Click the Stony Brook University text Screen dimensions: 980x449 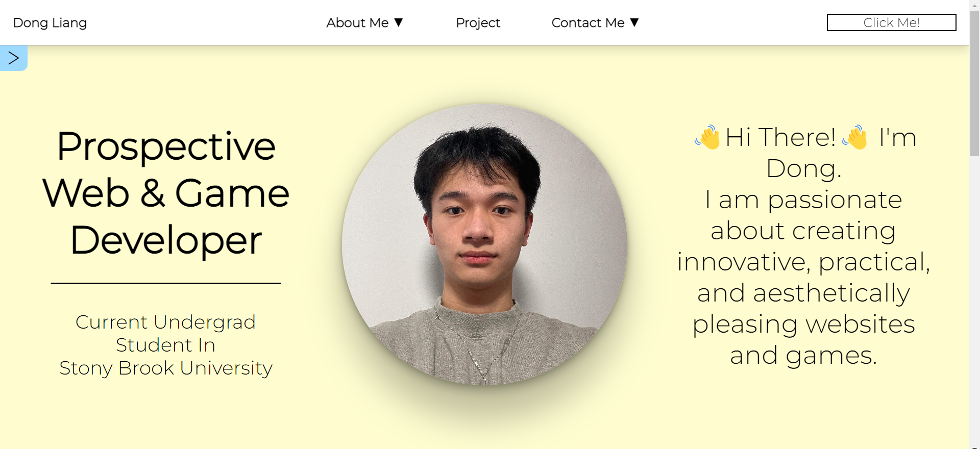(166, 368)
